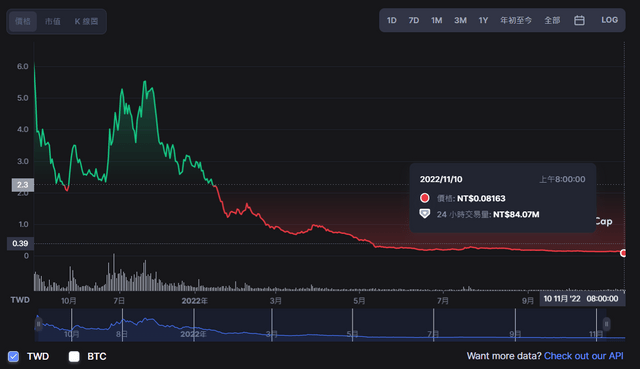Enable the BTC currency checkbox
Viewport: 640px width, 369px height.
tap(74, 356)
